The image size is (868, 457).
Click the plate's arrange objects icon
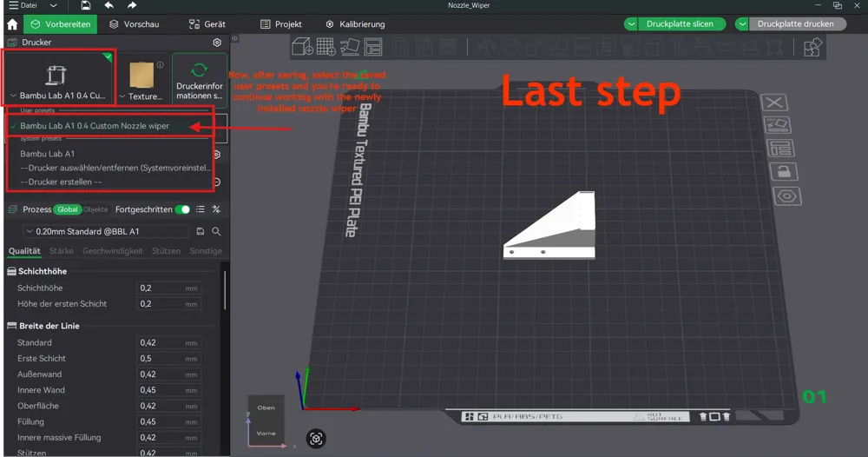tap(780, 149)
